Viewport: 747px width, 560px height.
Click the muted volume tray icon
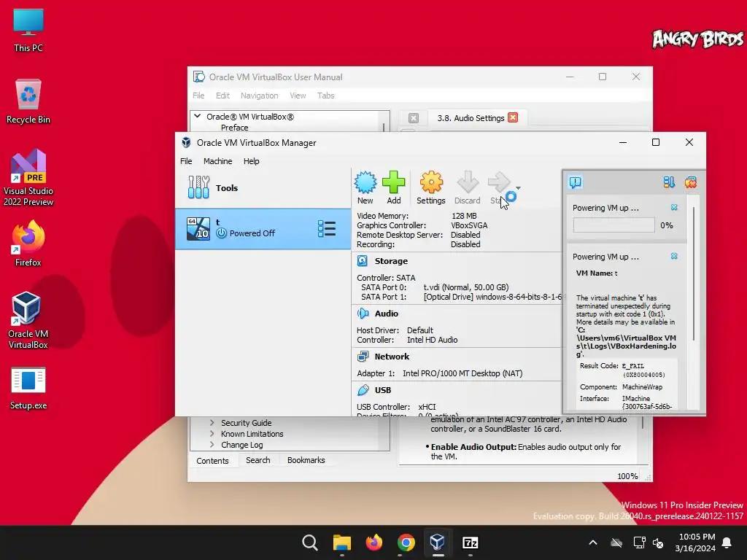click(659, 542)
